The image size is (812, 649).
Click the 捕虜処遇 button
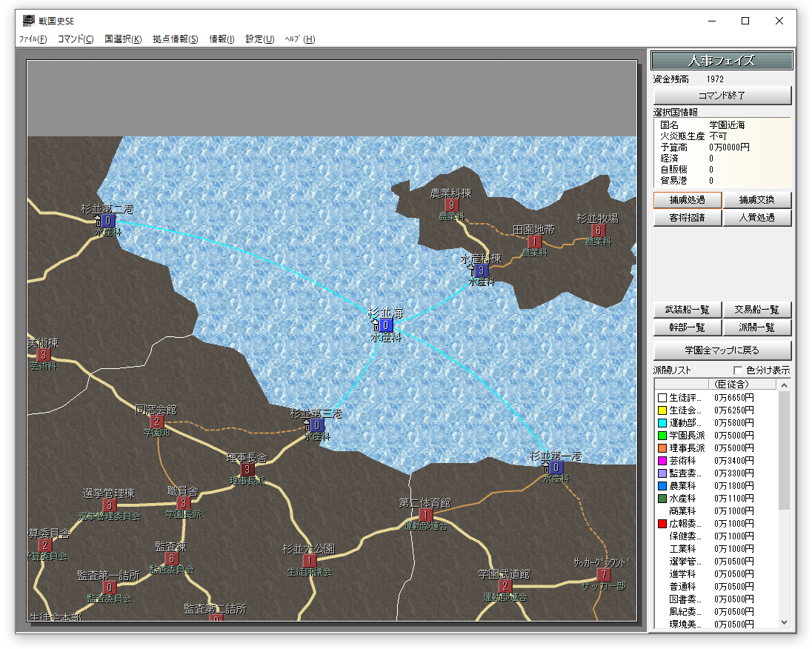pos(688,200)
